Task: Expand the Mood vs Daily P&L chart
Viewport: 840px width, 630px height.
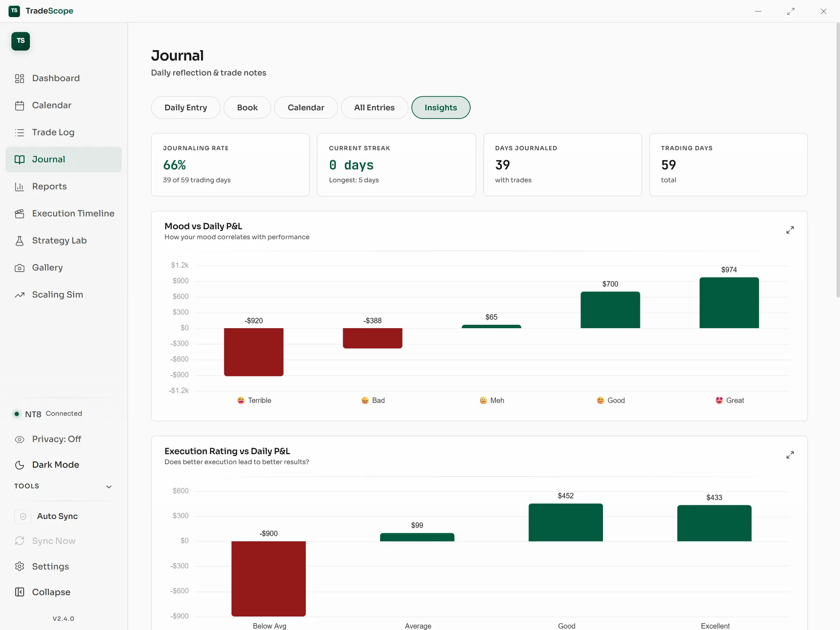Action: pyautogui.click(x=790, y=230)
